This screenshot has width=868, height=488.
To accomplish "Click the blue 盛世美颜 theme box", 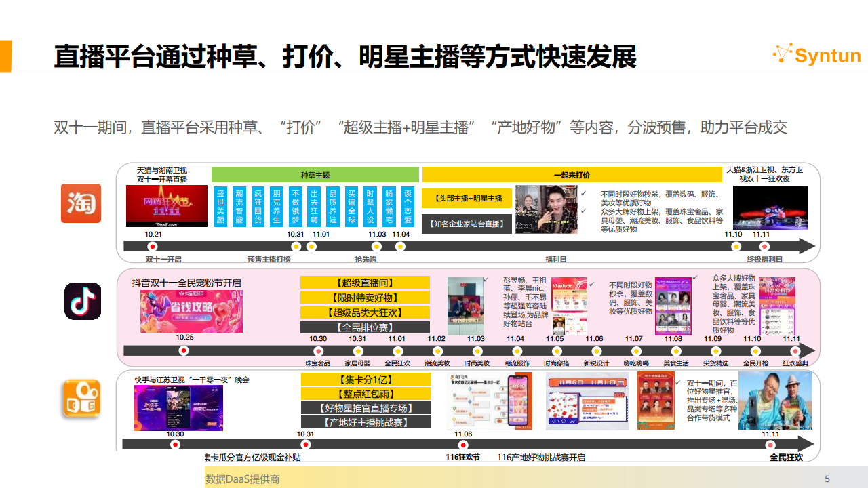I will [220, 206].
